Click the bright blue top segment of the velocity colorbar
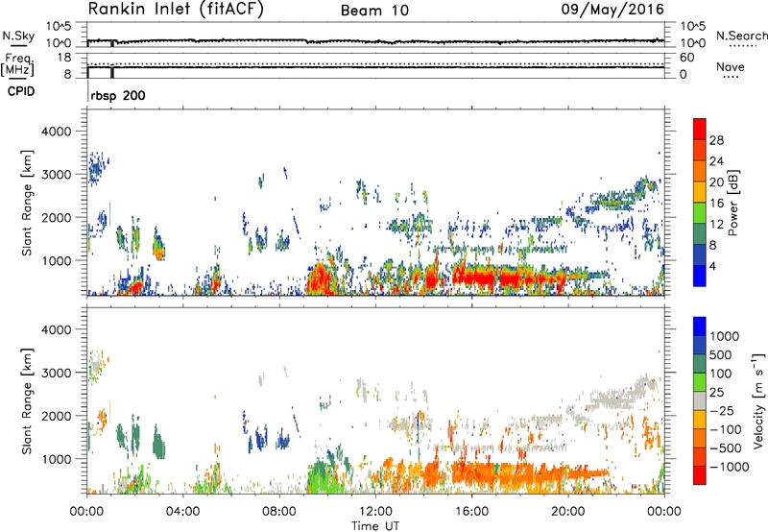Viewport: 768px width, 532px height. (700, 326)
